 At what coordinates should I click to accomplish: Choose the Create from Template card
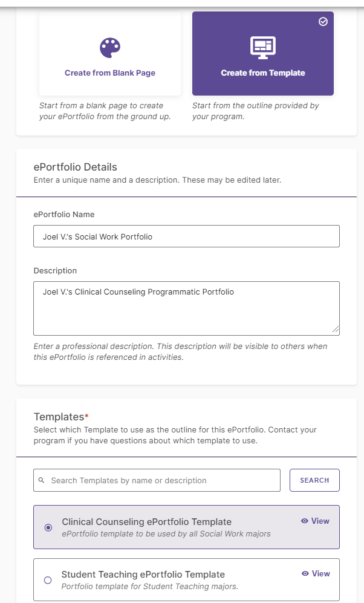point(263,53)
